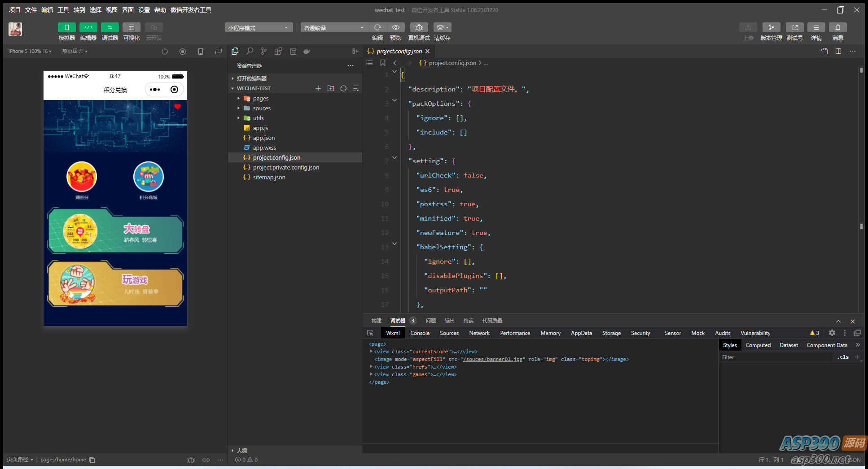Click the banner01.jpg source link in Wxml
This screenshot has height=469, width=868.
493,359
